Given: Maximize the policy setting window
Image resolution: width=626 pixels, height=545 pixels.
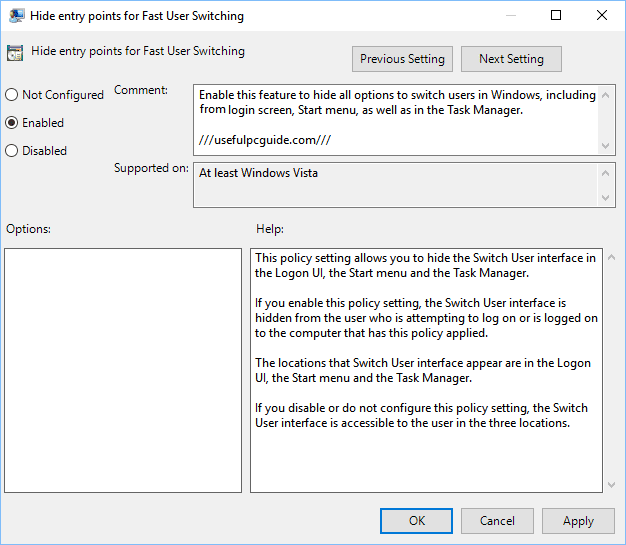Looking at the screenshot, I should pyautogui.click(x=556, y=16).
